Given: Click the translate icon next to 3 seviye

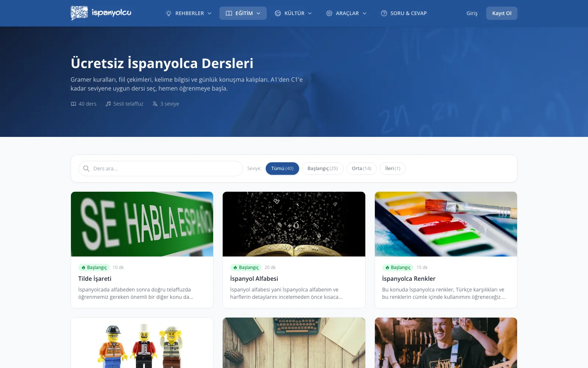Looking at the screenshot, I should tap(155, 104).
